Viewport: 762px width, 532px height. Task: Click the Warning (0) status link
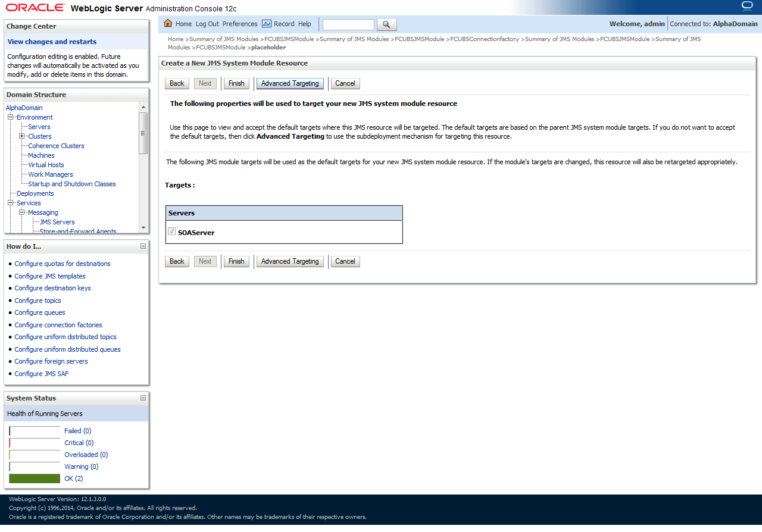pyautogui.click(x=82, y=467)
